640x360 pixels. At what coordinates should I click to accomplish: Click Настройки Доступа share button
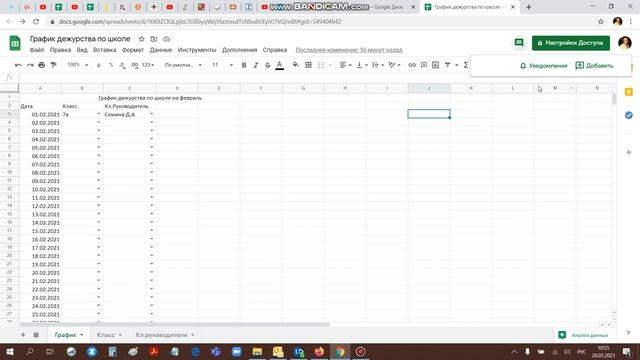click(571, 43)
